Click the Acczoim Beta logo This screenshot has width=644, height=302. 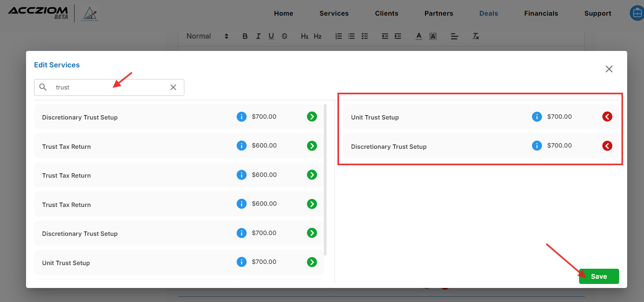(x=38, y=12)
